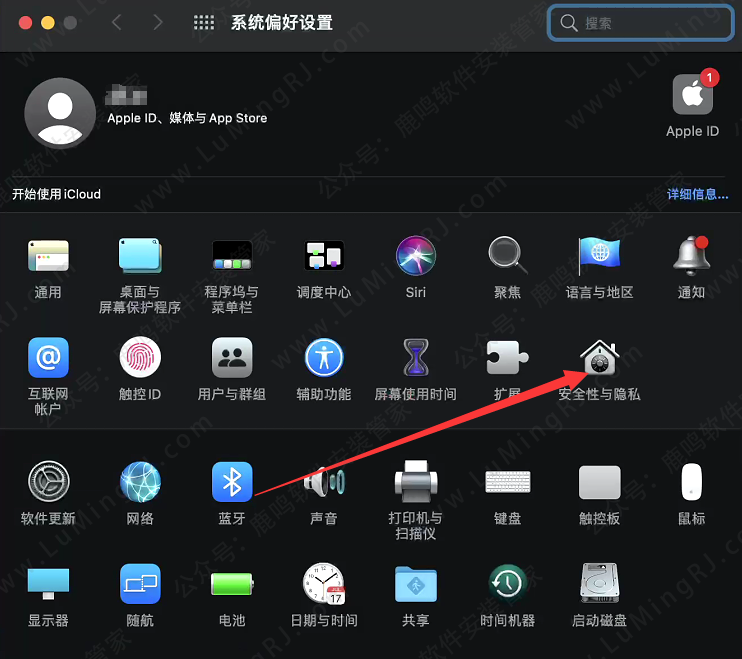Click the iCloud details link (详细信息…)
742x659 pixels.
click(697, 194)
